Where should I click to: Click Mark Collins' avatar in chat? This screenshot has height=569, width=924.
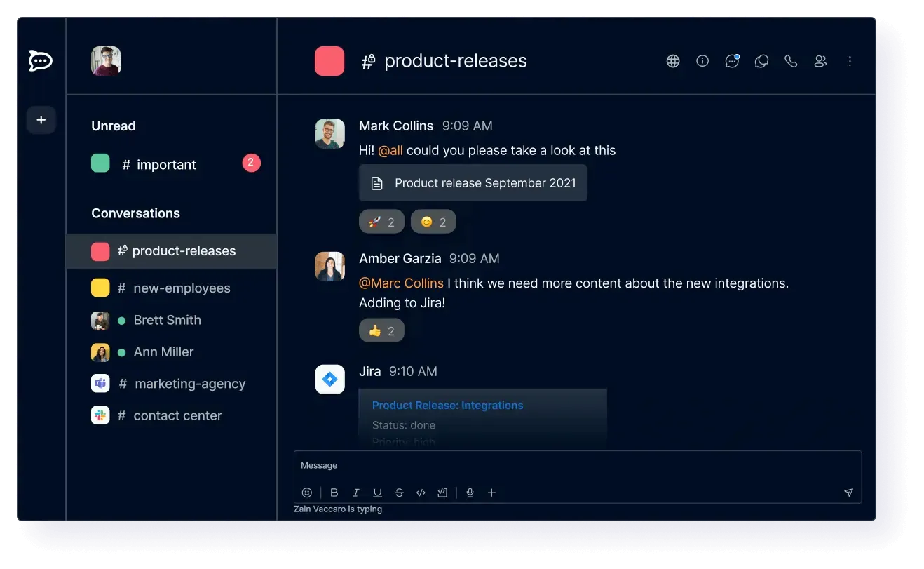click(329, 133)
